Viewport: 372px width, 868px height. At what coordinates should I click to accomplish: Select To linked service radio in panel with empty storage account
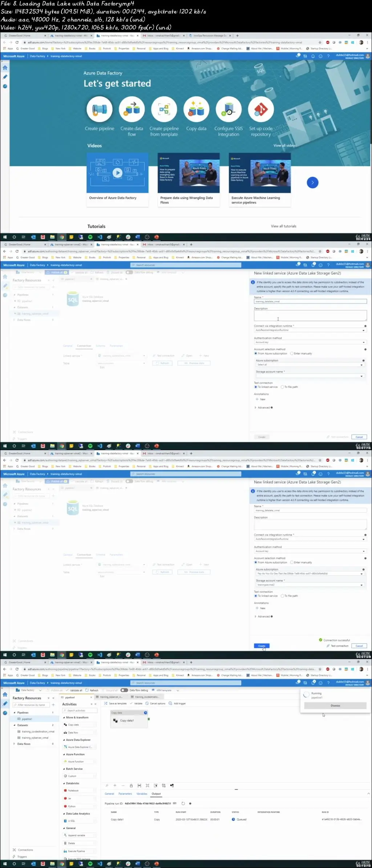[x=256, y=387]
